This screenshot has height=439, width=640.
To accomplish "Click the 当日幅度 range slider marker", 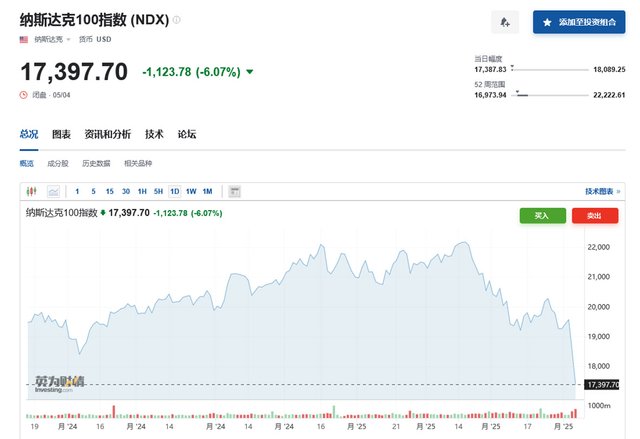I will tap(512, 68).
